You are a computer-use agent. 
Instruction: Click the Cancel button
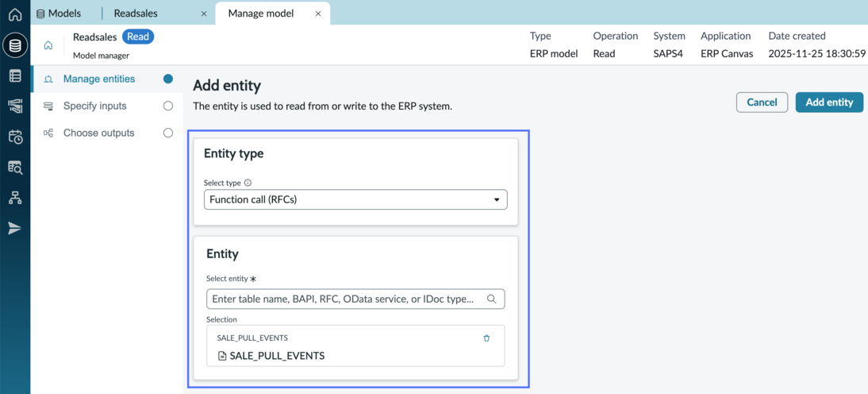(762, 102)
